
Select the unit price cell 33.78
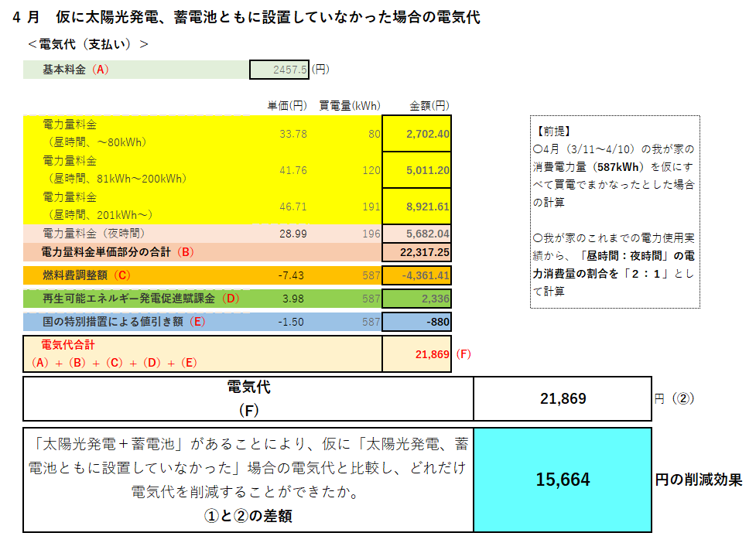tap(292, 134)
